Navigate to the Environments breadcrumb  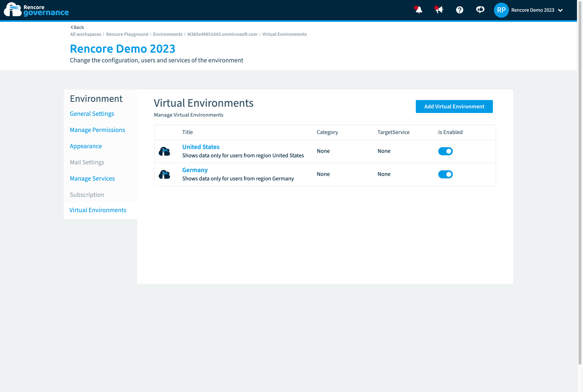click(168, 34)
